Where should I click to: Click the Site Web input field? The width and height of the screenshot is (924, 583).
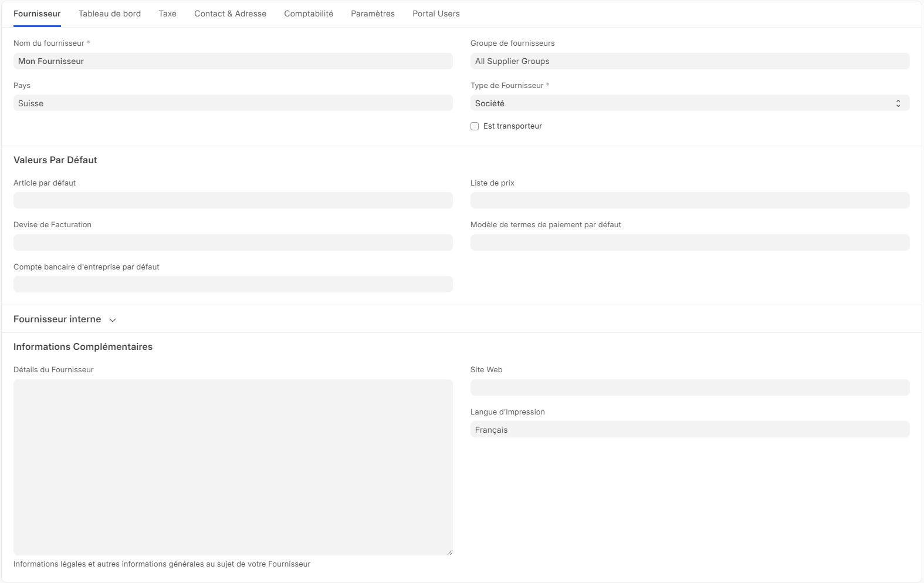[x=689, y=387]
